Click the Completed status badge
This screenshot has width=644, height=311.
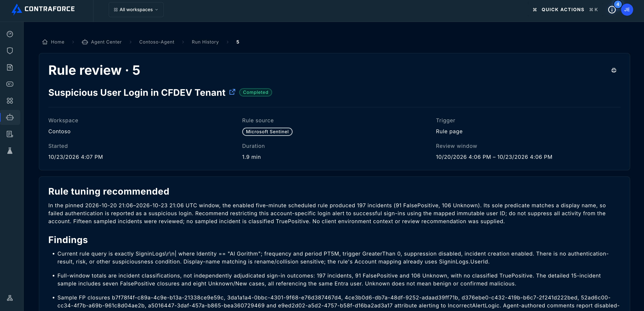pos(255,92)
